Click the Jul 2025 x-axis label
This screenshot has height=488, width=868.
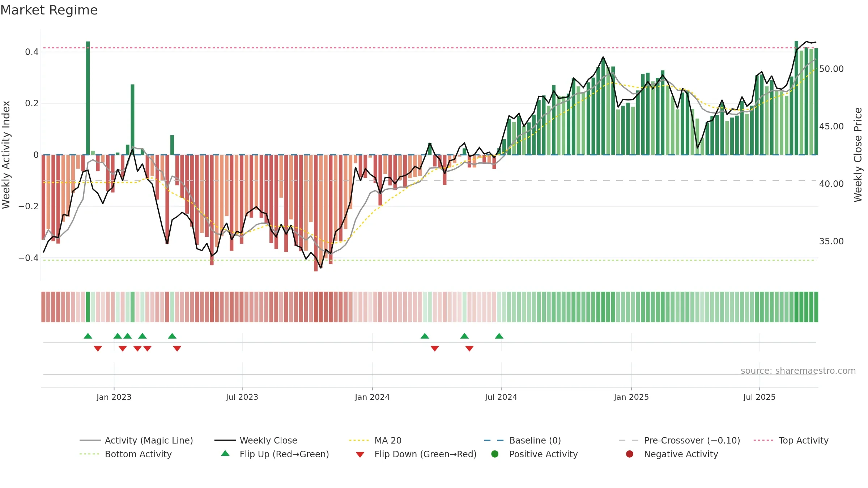coord(759,397)
